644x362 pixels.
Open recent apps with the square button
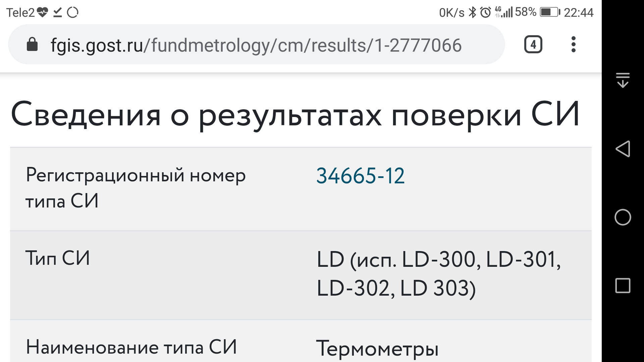[623, 286]
